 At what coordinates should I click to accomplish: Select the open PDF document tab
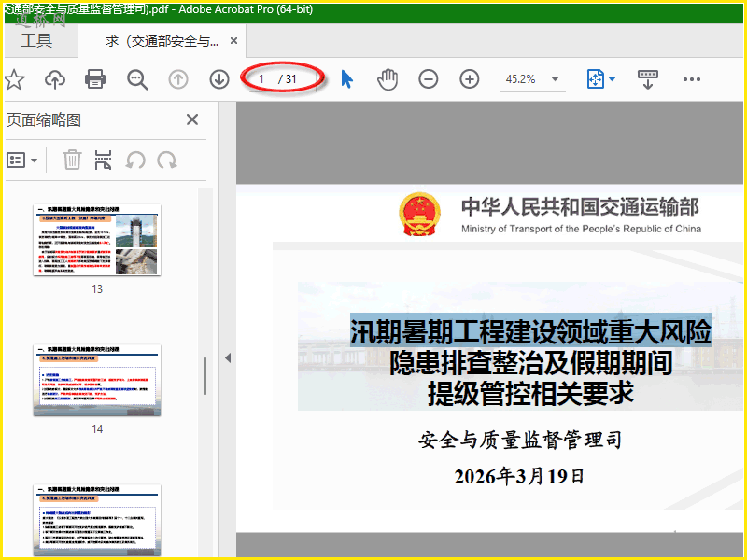pos(162,41)
